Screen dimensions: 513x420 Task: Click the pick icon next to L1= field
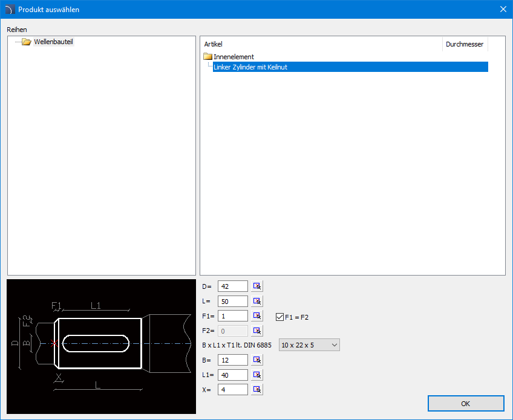(x=257, y=375)
